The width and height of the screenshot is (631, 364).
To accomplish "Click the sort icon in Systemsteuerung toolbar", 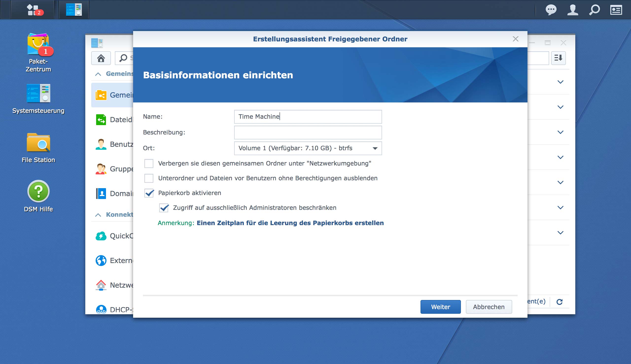I will point(558,58).
